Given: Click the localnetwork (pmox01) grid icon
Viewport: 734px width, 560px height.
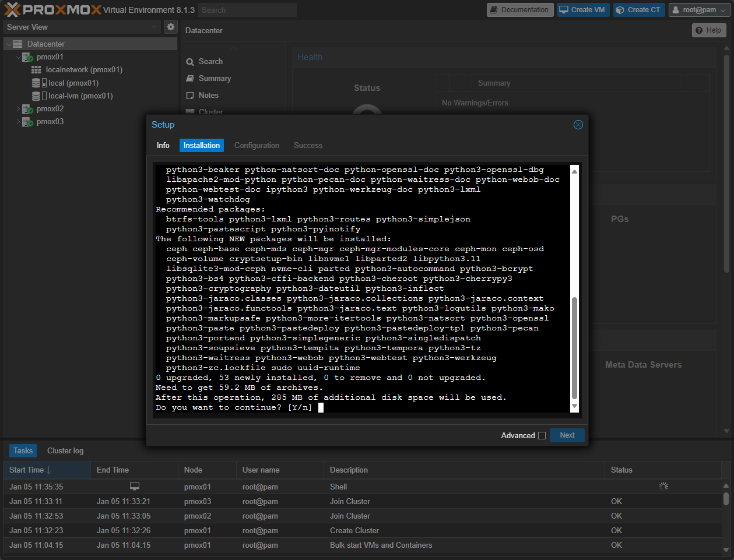Looking at the screenshot, I should click(36, 70).
